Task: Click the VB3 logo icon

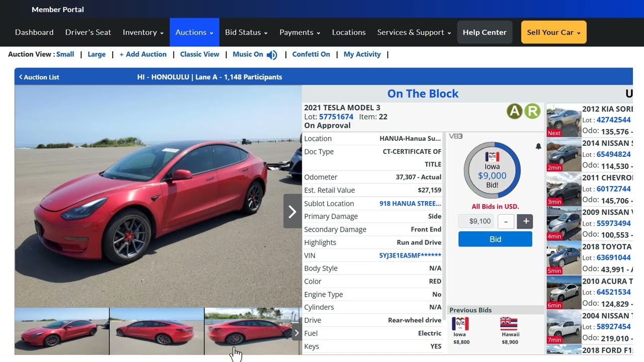Action: click(456, 136)
